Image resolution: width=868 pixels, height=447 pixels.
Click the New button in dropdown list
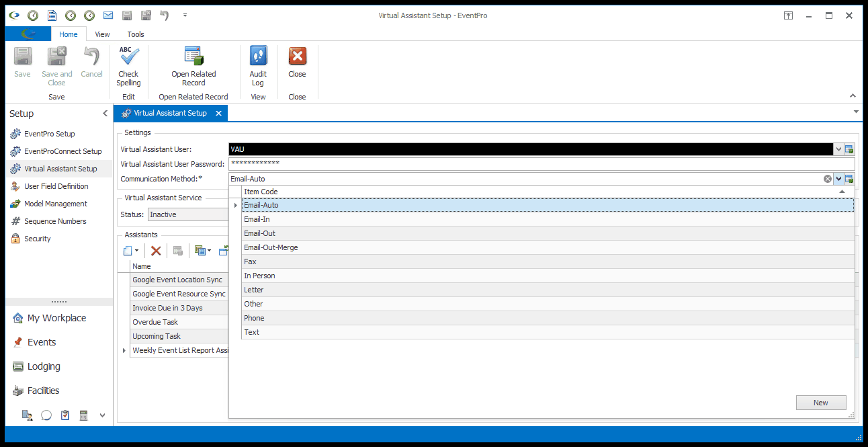821,403
